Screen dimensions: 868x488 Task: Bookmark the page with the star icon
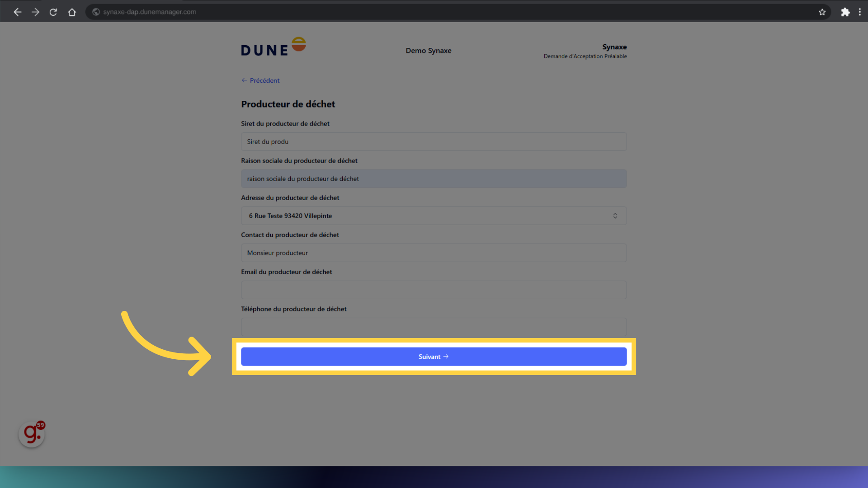tap(822, 12)
